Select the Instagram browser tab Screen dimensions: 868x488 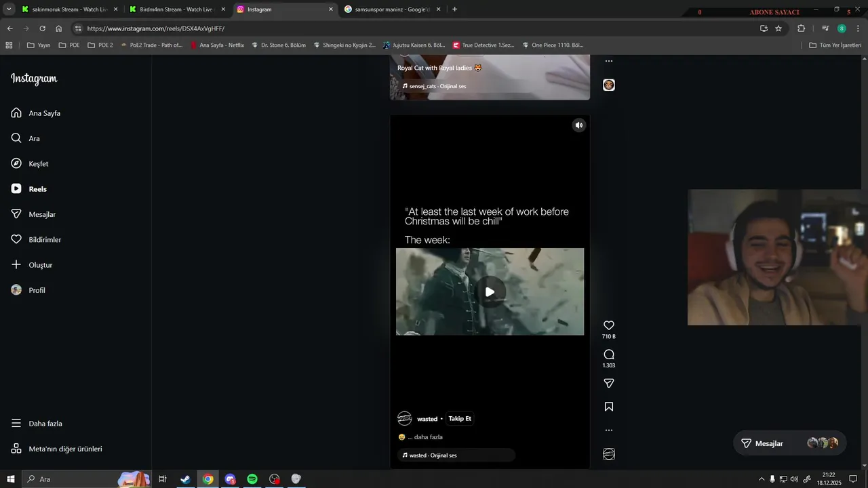click(x=285, y=9)
